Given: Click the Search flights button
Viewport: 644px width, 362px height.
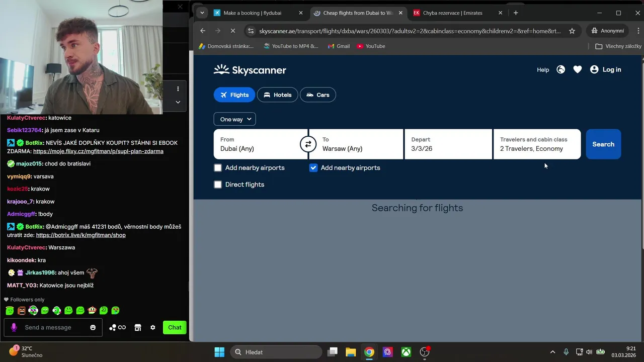Looking at the screenshot, I should 603,144.
